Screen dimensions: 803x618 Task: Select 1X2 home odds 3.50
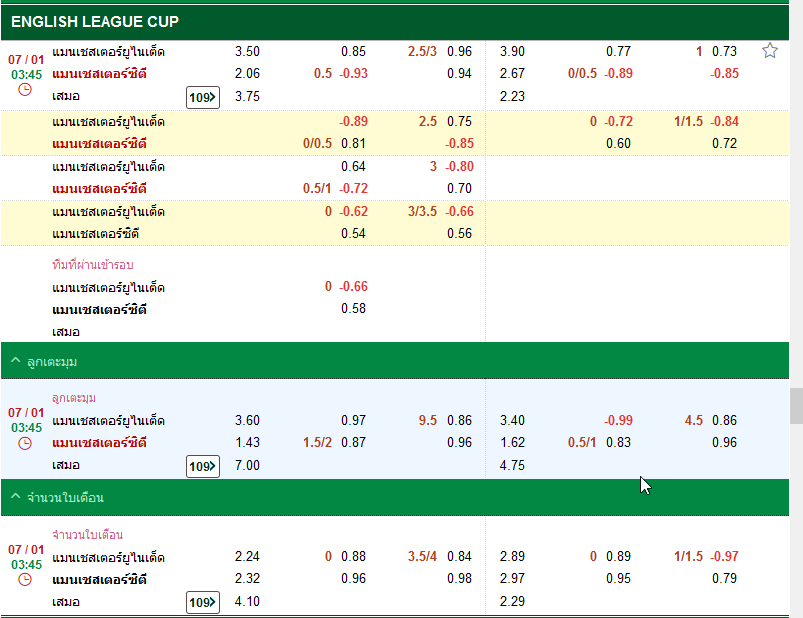coord(247,52)
